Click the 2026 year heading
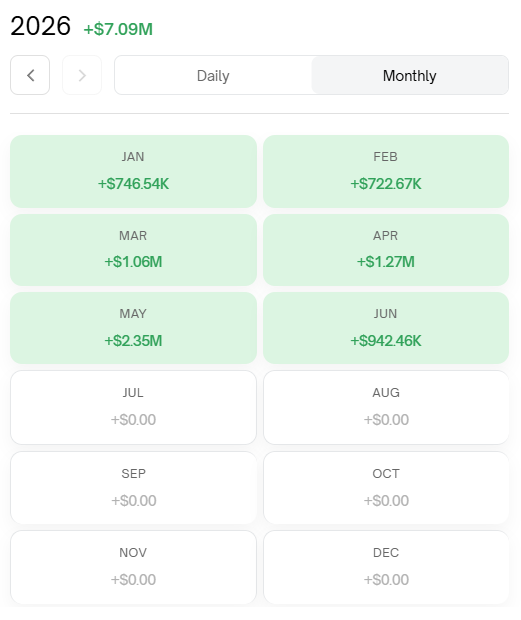 tap(40, 26)
